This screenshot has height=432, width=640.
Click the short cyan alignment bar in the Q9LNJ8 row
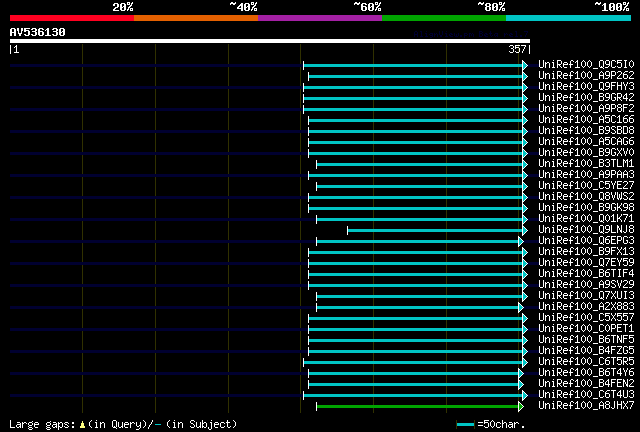click(438, 230)
